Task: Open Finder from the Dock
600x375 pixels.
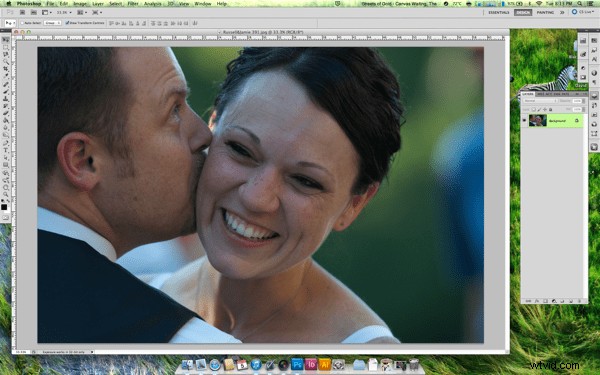Action: coord(188,364)
